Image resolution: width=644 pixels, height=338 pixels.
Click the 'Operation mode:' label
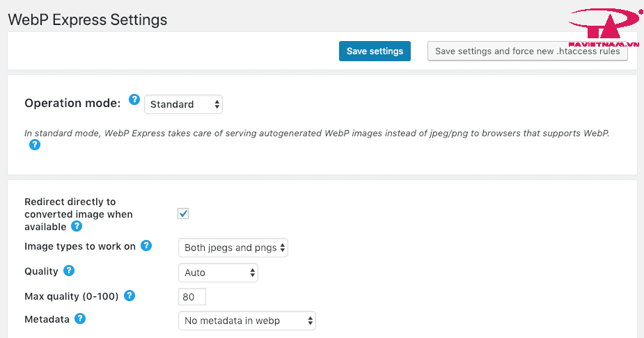click(x=72, y=103)
